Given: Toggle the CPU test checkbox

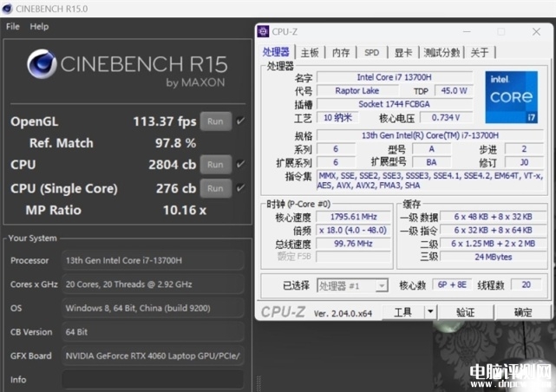Looking at the screenshot, I should [x=240, y=164].
